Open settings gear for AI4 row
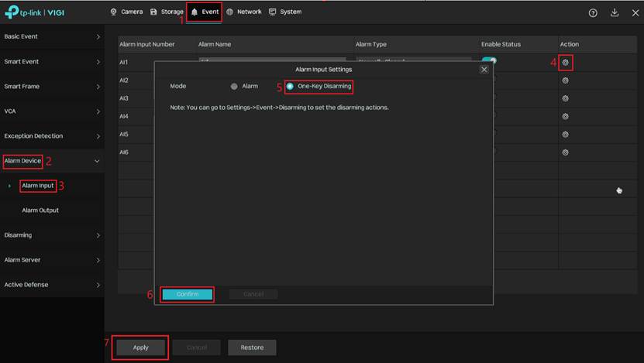Image resolution: width=644 pixels, height=363 pixels. point(566,117)
